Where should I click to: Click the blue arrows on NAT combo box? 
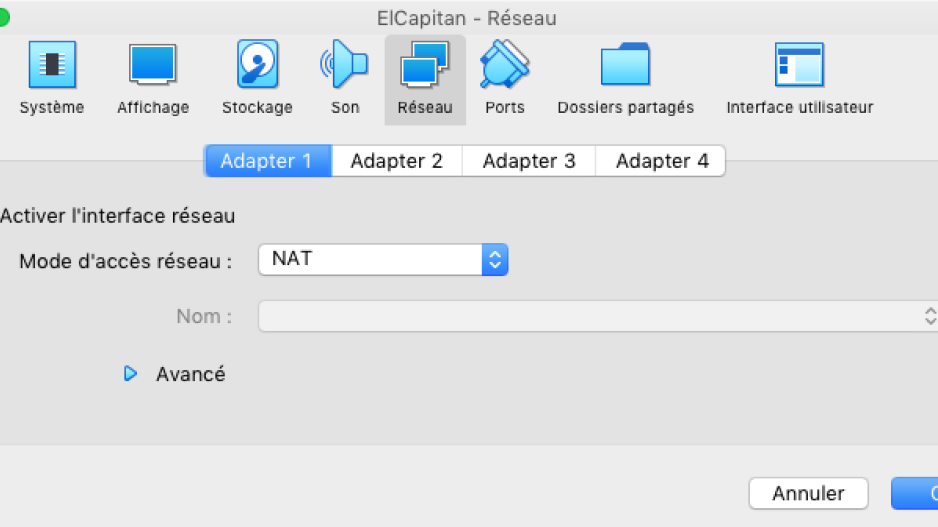click(x=495, y=260)
